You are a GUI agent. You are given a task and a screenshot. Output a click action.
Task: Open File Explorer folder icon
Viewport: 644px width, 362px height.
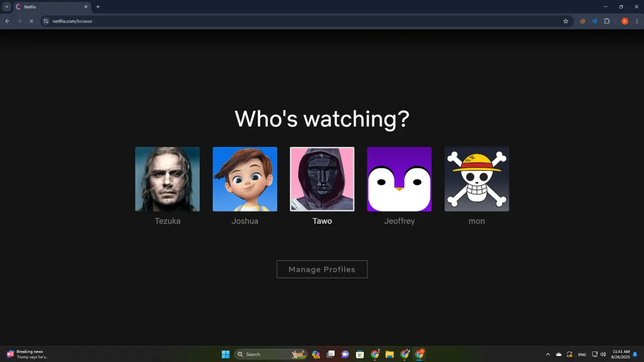(x=389, y=354)
